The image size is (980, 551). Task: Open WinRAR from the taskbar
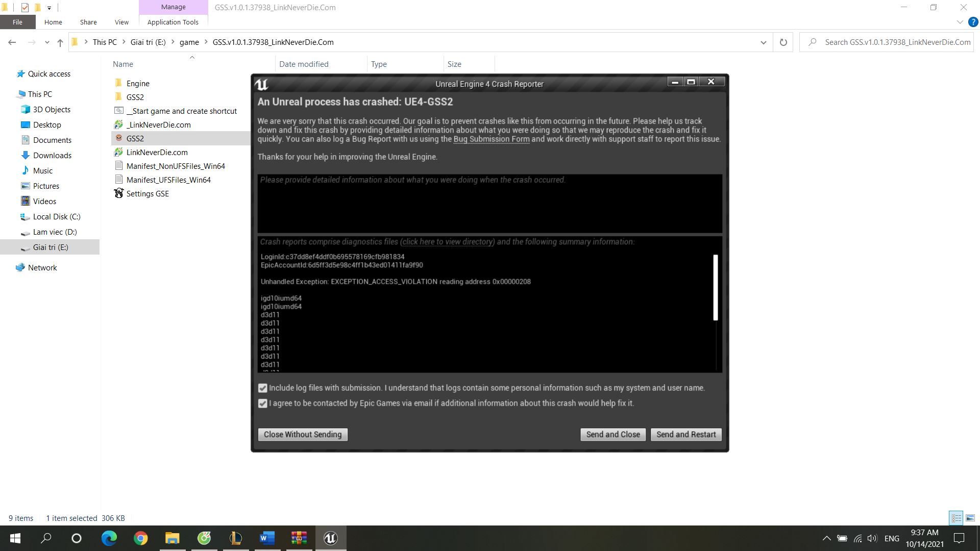299,538
